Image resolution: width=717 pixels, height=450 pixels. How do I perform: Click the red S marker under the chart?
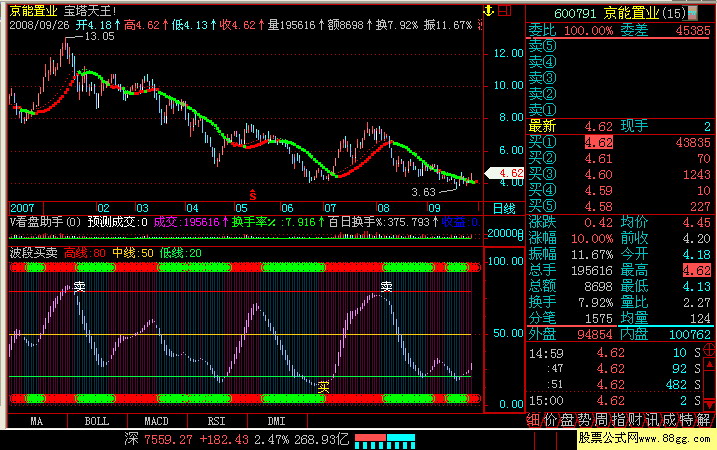pyautogui.click(x=252, y=195)
